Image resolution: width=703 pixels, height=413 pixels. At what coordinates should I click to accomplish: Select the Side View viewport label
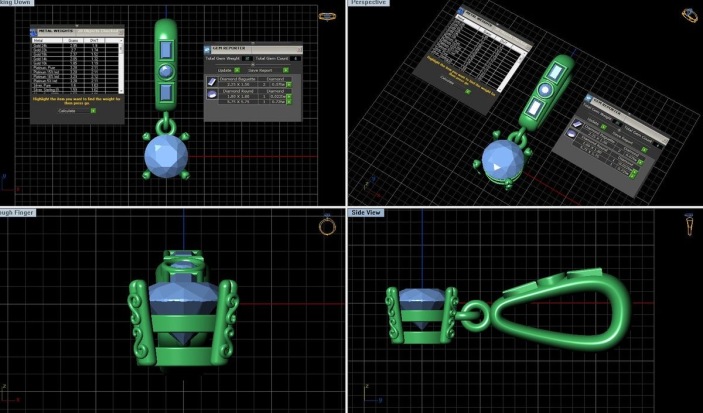tap(372, 212)
